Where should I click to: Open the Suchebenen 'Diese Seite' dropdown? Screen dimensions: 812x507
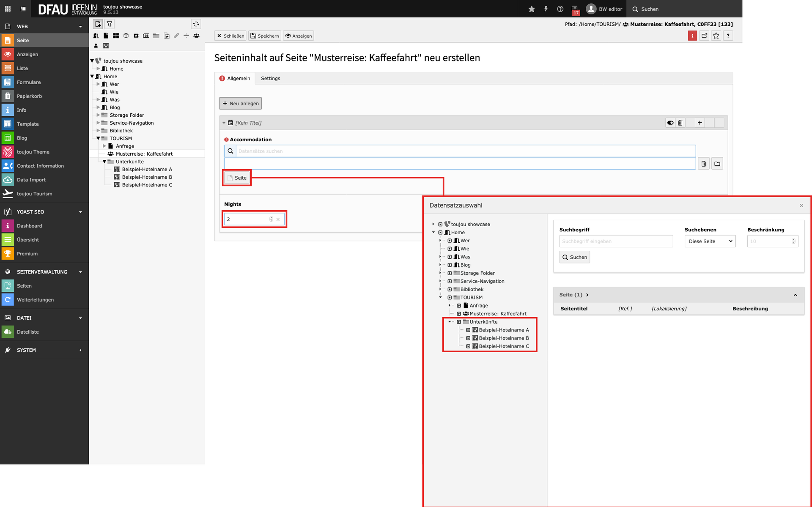point(710,241)
